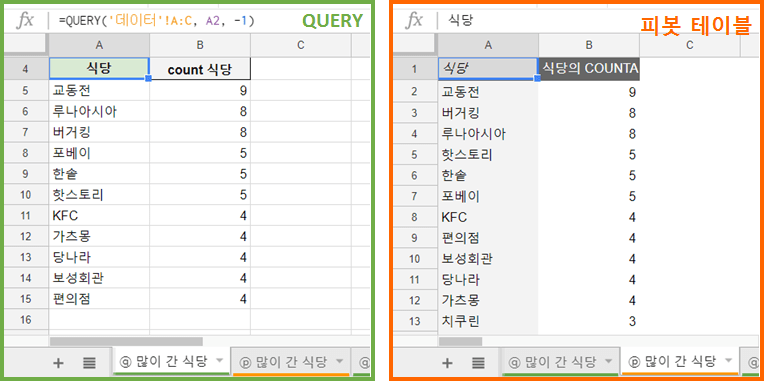
Task: Select column B header in QUERY window
Action: 200,45
